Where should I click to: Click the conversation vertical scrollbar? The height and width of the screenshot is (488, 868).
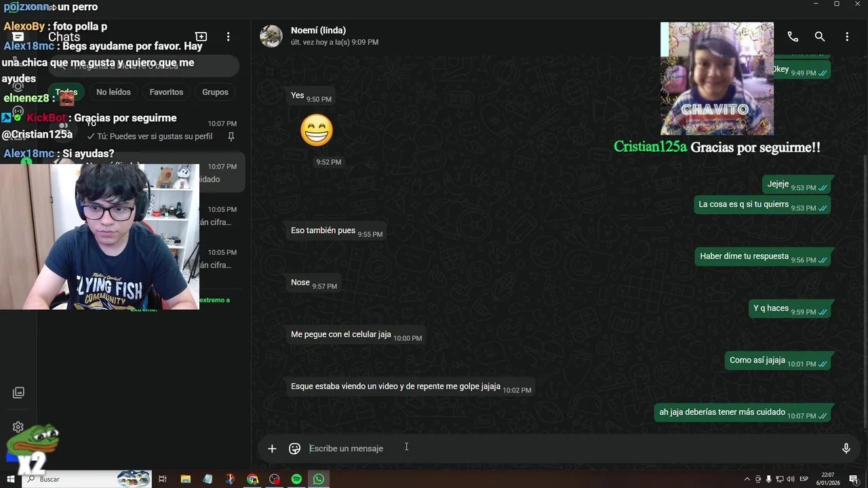[x=865, y=291]
